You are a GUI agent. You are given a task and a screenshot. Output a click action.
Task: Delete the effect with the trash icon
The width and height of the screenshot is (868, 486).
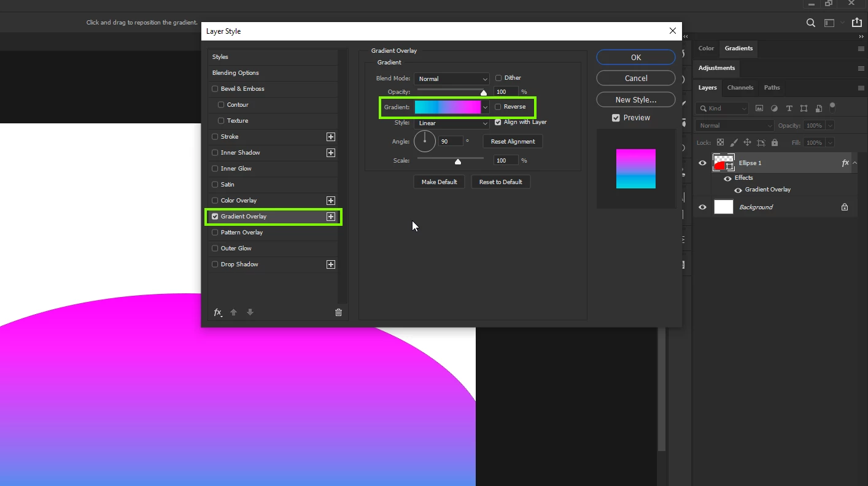[x=338, y=312]
